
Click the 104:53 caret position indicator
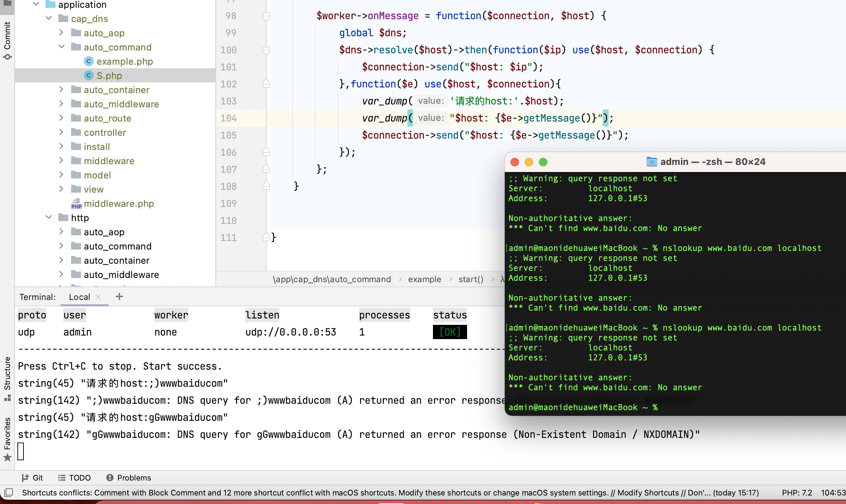(x=833, y=493)
